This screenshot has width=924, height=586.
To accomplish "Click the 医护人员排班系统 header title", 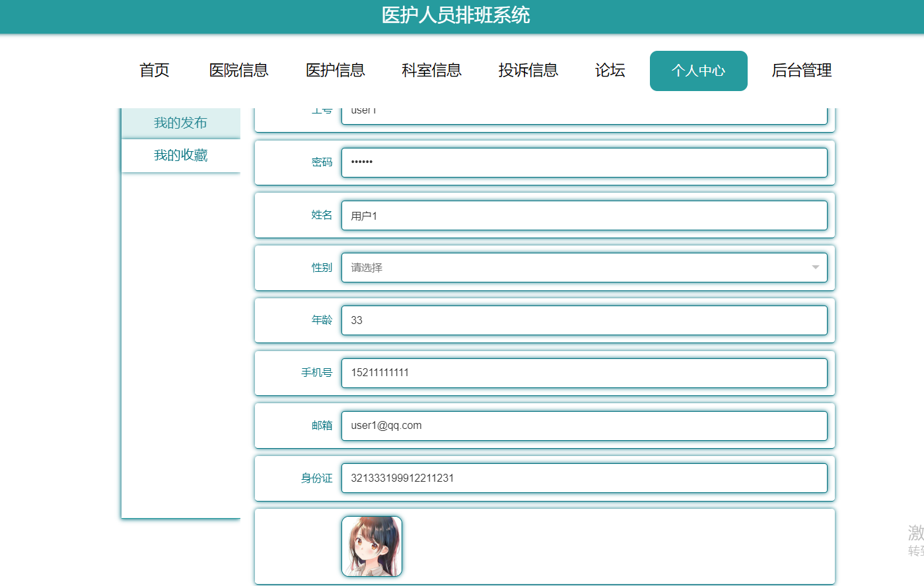I will click(456, 15).
